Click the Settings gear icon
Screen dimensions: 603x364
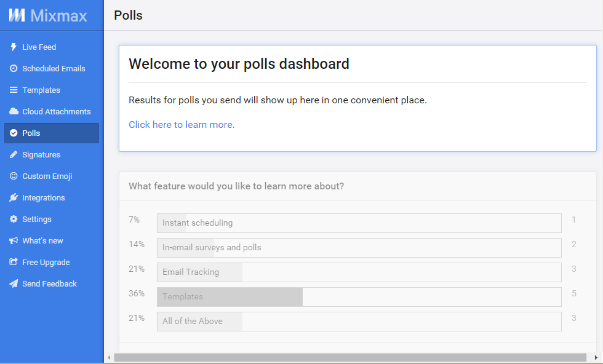point(14,219)
